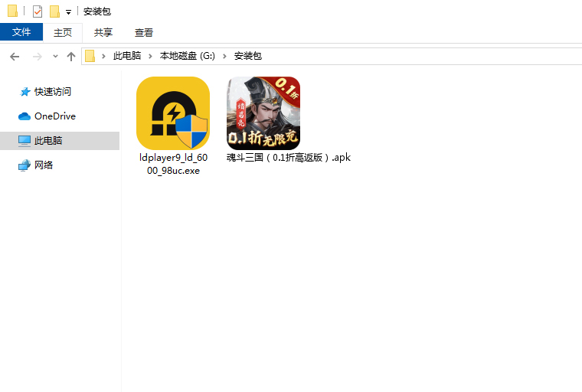Click the OneDrive cloud icon
This screenshot has width=582, height=392.
coord(25,116)
